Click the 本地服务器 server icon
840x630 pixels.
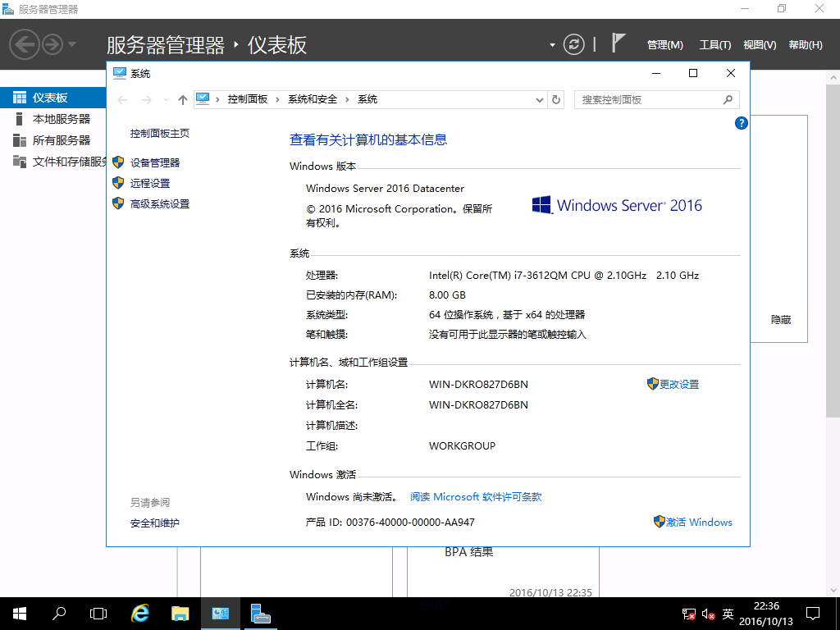[x=20, y=119]
